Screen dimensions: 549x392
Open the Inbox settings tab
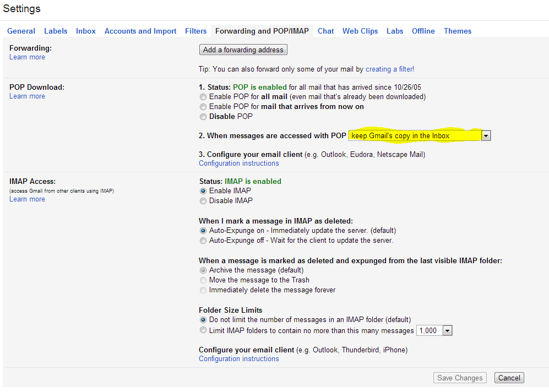86,31
